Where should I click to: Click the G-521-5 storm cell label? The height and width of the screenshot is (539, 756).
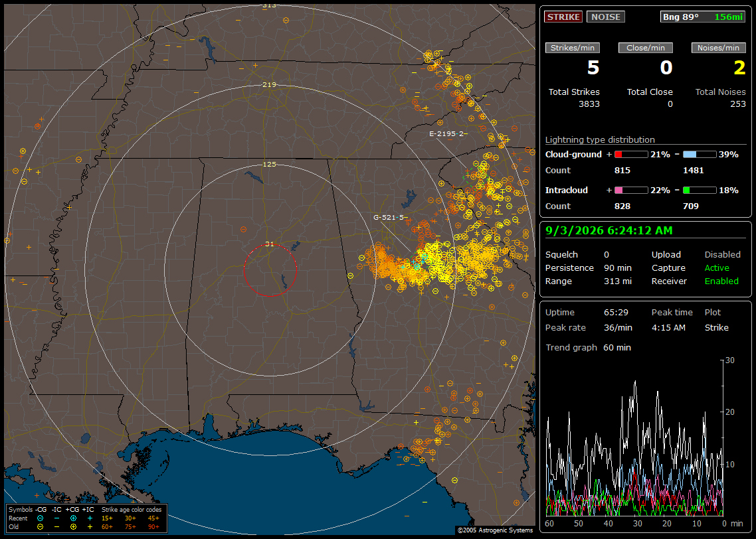pyautogui.click(x=389, y=217)
